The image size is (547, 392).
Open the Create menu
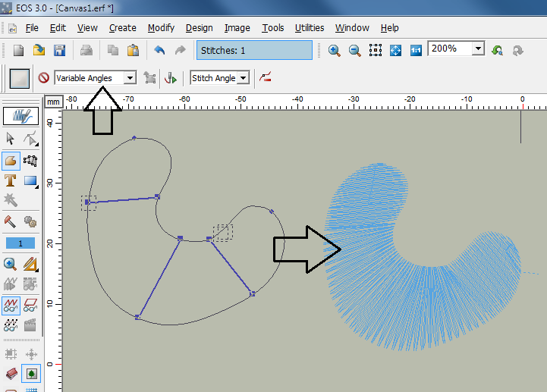(122, 28)
